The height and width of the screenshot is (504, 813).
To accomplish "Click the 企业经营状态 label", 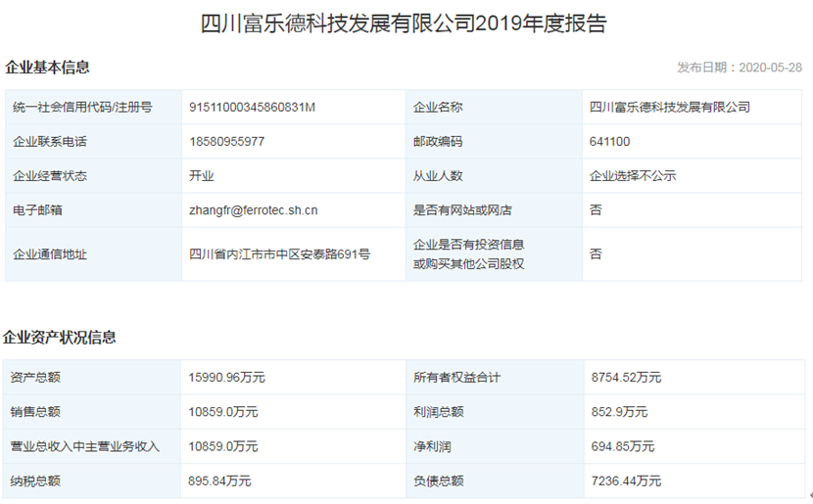I will [x=50, y=175].
